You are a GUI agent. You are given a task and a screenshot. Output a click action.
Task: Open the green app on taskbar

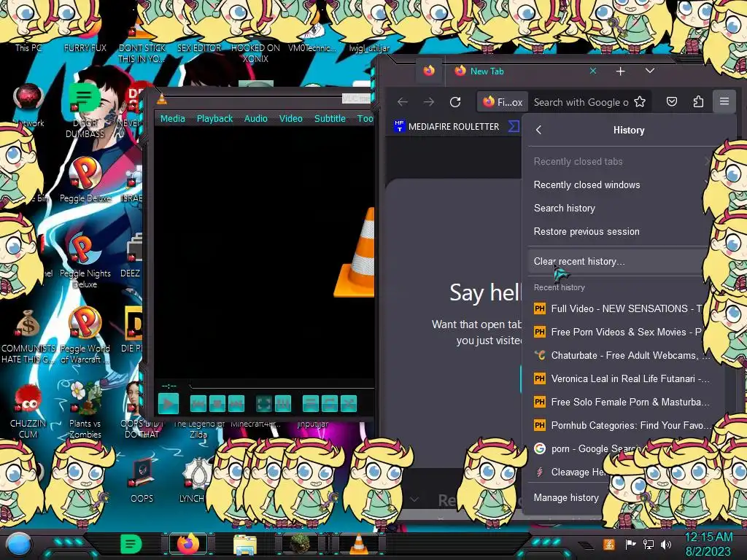pyautogui.click(x=131, y=544)
